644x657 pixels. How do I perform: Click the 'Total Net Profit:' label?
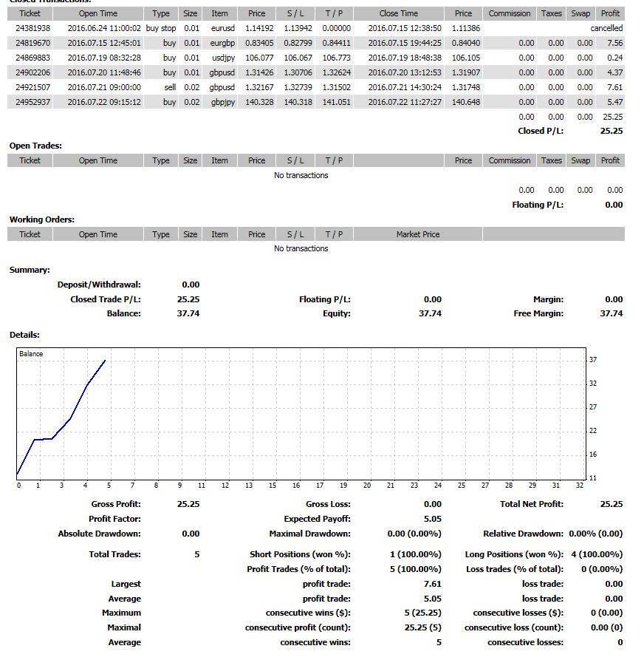tap(531, 504)
